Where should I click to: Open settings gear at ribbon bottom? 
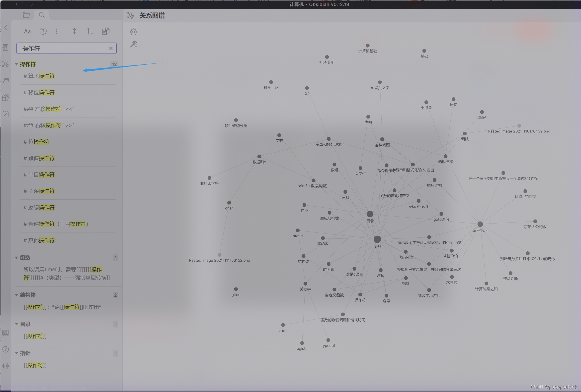coord(5,366)
